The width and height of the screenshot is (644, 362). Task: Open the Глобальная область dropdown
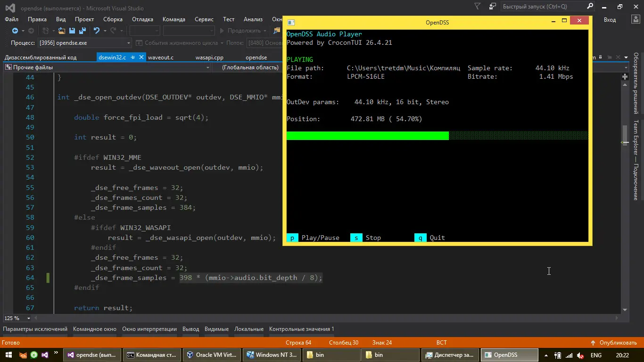tap(251, 67)
